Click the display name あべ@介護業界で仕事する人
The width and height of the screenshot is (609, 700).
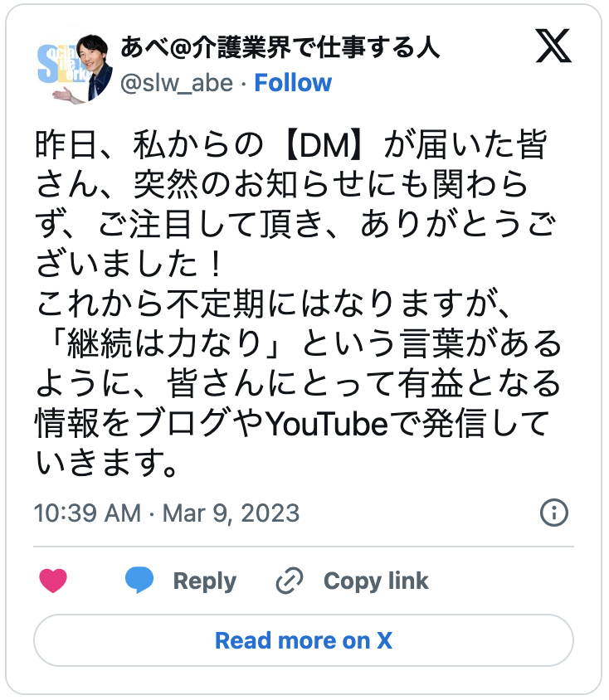[x=280, y=47]
